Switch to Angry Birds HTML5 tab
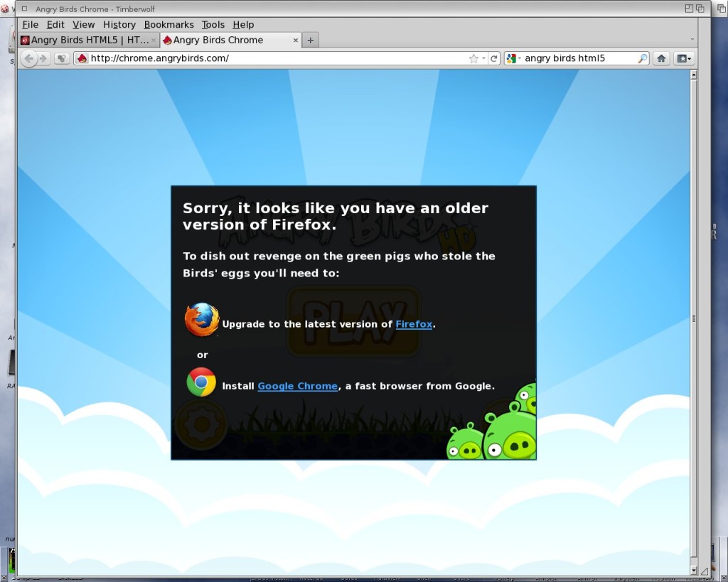The image size is (728, 582). tap(89, 40)
